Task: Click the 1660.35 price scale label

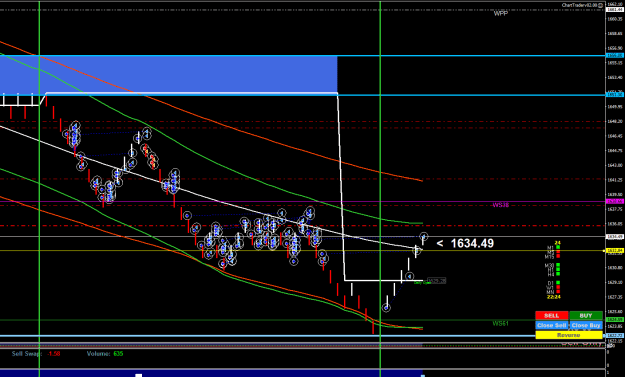Action: 615,19
